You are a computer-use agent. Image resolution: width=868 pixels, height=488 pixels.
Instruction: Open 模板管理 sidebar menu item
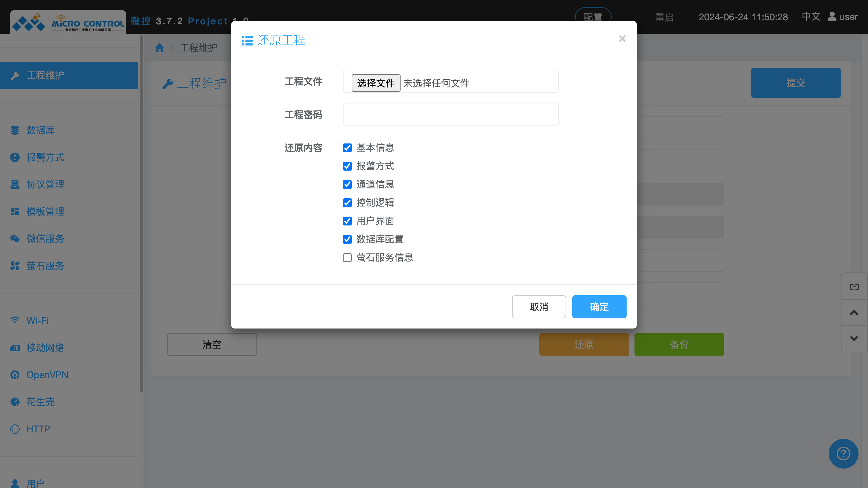tap(45, 211)
